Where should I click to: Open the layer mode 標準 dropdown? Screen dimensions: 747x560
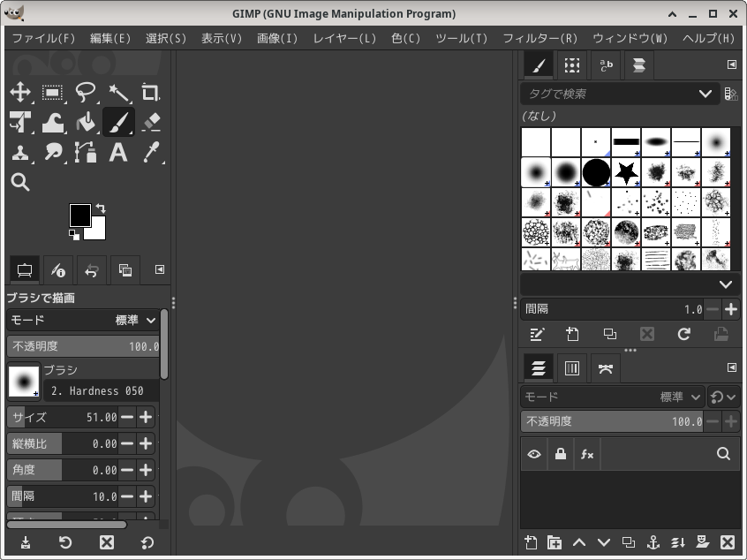(x=681, y=397)
